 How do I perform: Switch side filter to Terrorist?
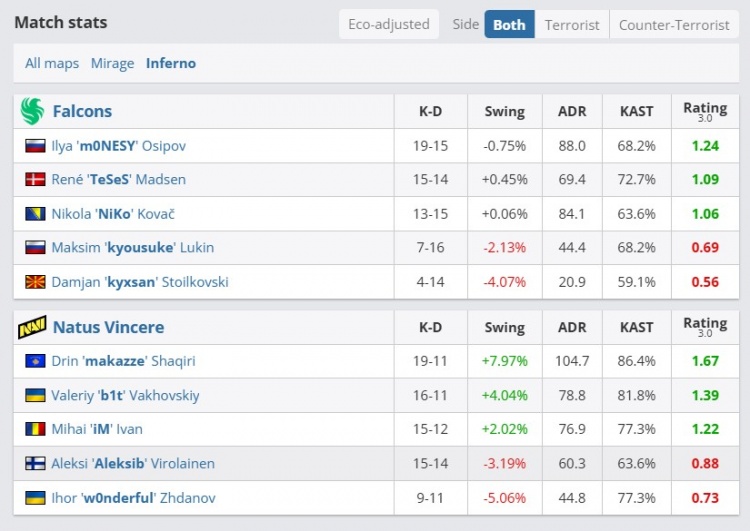pos(572,24)
